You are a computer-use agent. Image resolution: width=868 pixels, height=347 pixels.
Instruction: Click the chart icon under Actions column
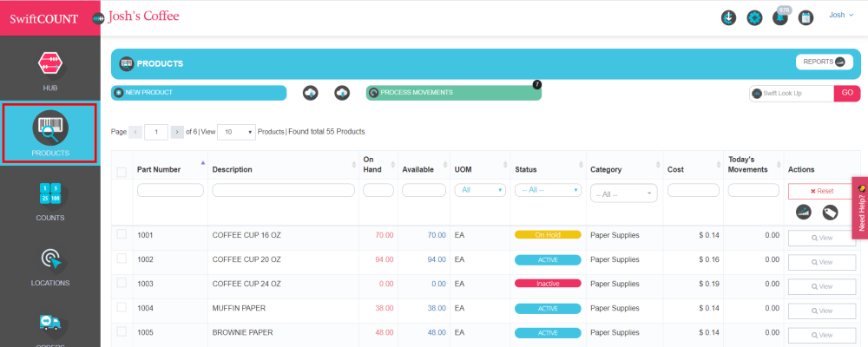(x=804, y=212)
